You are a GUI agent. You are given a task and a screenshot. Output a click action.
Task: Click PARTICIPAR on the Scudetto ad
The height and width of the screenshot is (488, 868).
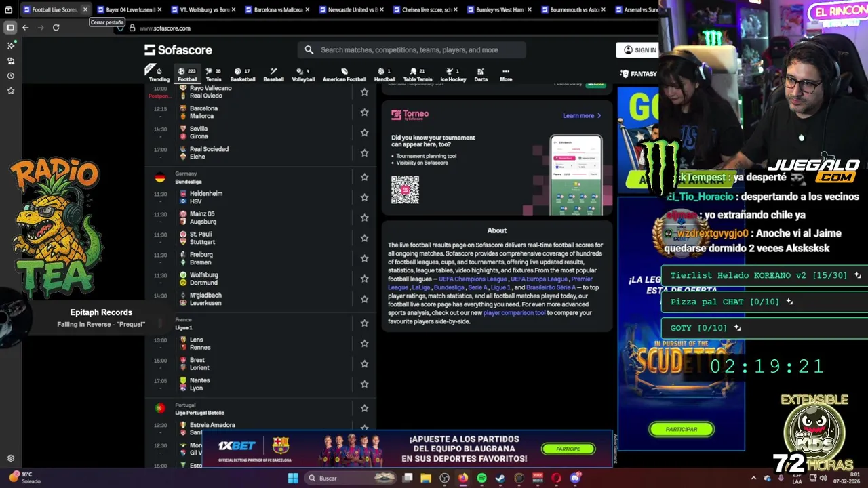pos(682,429)
